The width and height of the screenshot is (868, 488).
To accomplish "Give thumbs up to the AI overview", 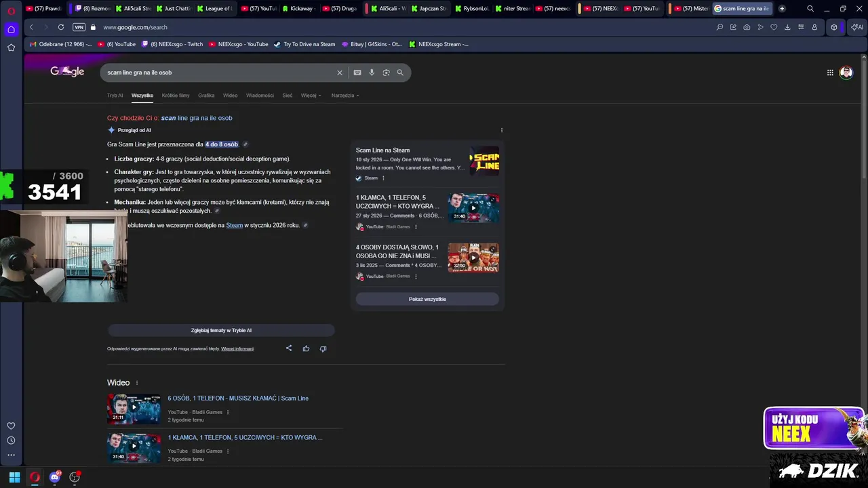I will pyautogui.click(x=306, y=348).
